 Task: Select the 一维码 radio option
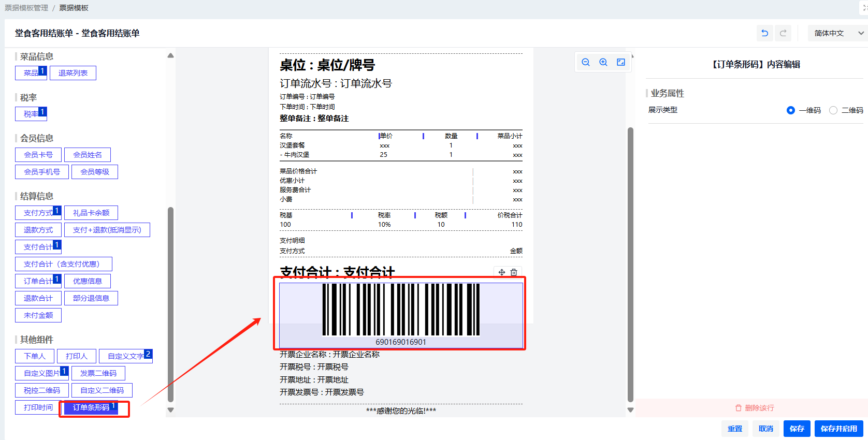pyautogui.click(x=791, y=110)
